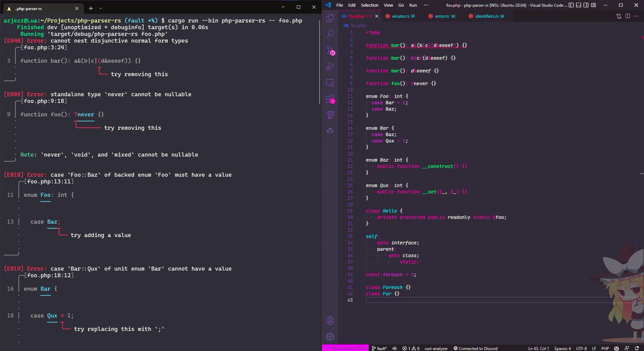Click the VS Code logo icon
Viewport: 644px width, 351px height.
coord(328,5)
